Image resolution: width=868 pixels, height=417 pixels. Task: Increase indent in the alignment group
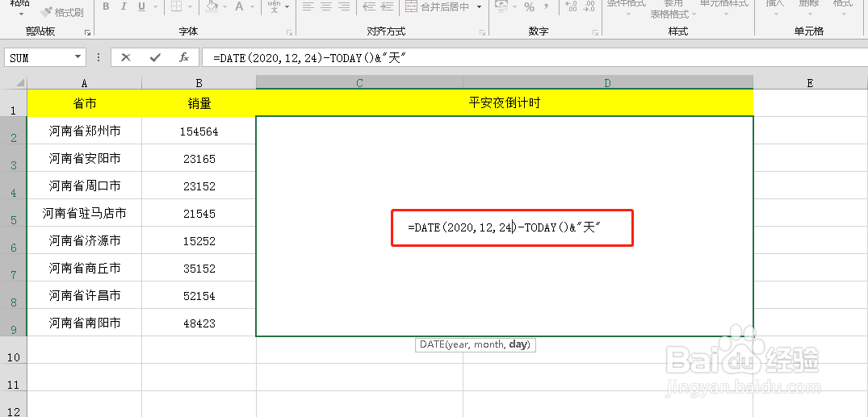tap(388, 6)
